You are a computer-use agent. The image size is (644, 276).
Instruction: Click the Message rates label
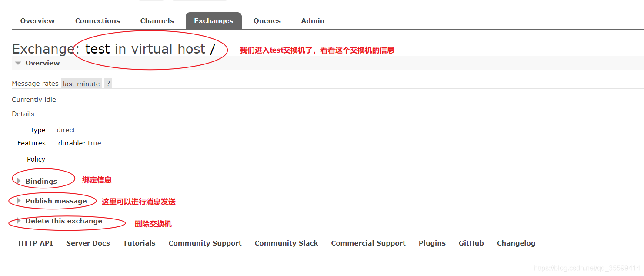tap(35, 84)
